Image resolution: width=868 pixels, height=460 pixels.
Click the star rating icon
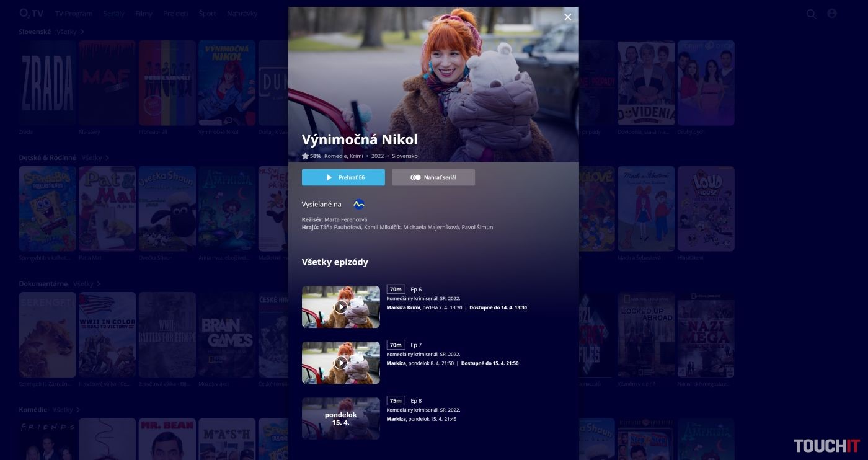tap(305, 156)
